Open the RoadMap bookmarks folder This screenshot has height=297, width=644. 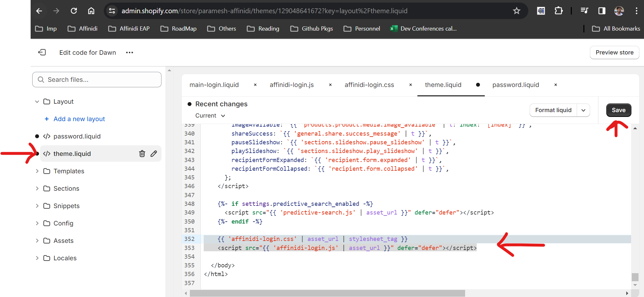[179, 29]
